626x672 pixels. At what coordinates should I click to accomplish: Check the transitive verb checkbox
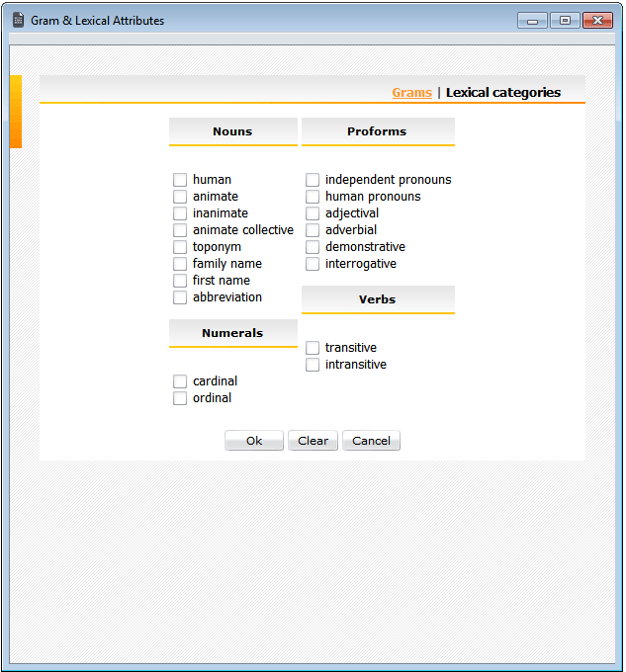313,348
